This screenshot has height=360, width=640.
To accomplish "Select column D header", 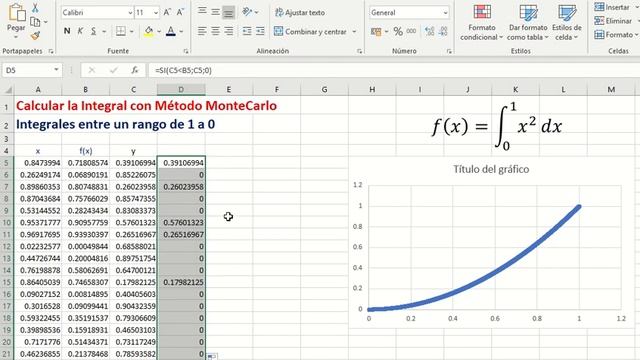I will [181, 89].
